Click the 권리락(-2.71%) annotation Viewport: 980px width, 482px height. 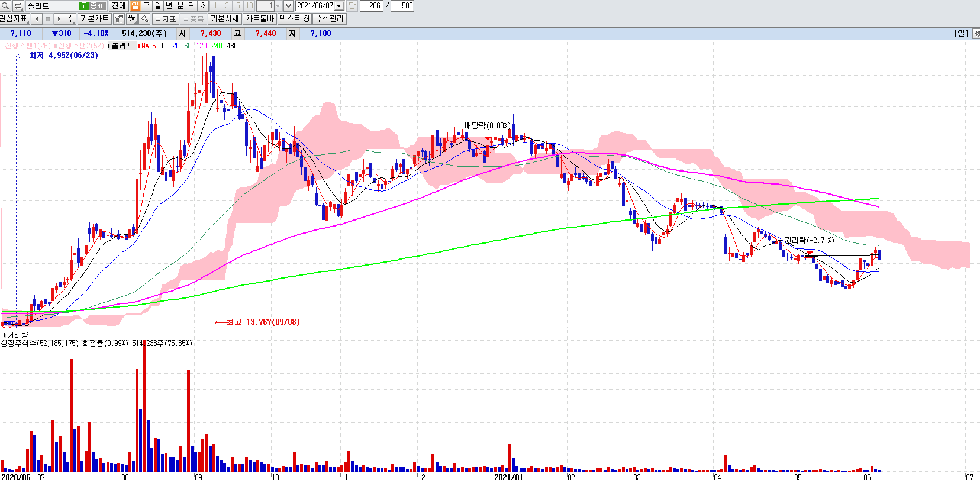(809, 240)
